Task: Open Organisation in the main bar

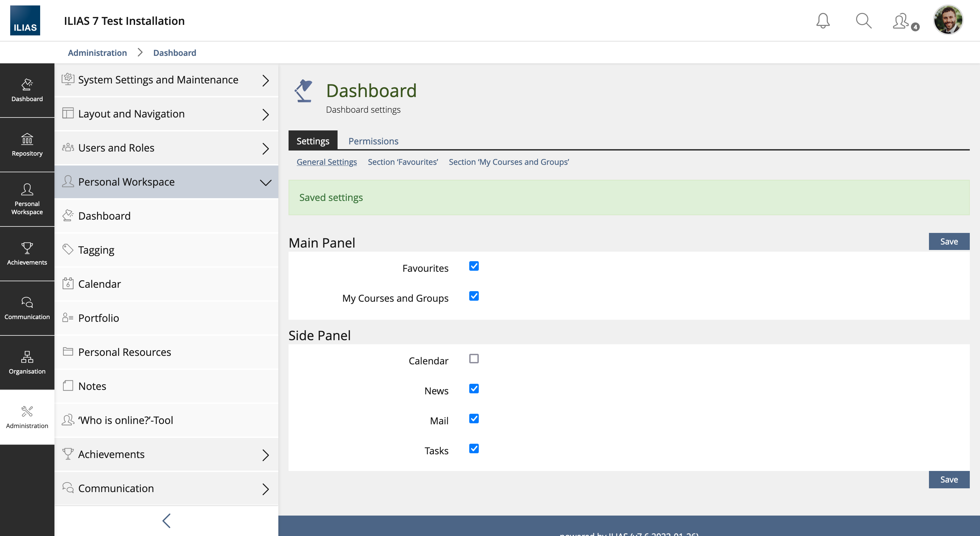Action: (x=27, y=362)
